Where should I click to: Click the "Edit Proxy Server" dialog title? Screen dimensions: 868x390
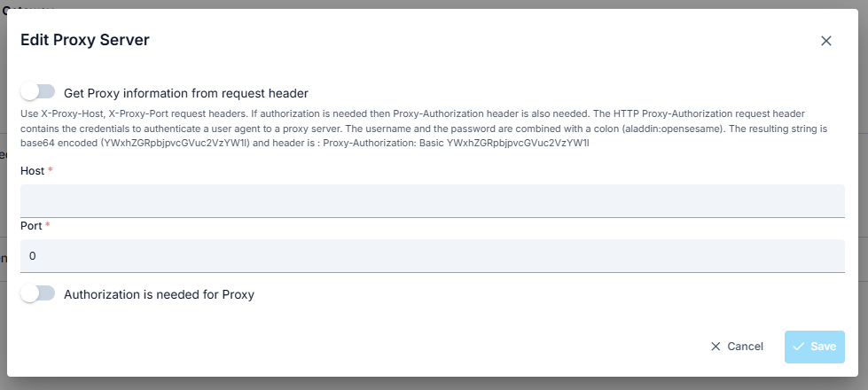point(85,40)
